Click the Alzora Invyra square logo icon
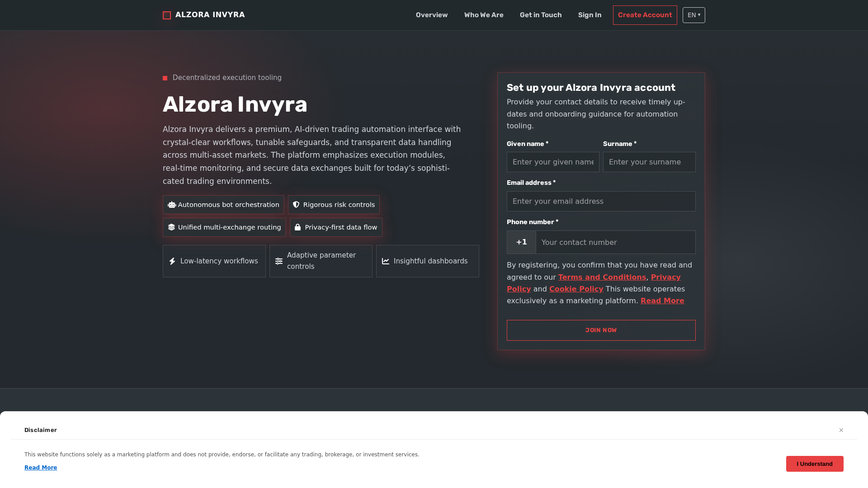 167,15
